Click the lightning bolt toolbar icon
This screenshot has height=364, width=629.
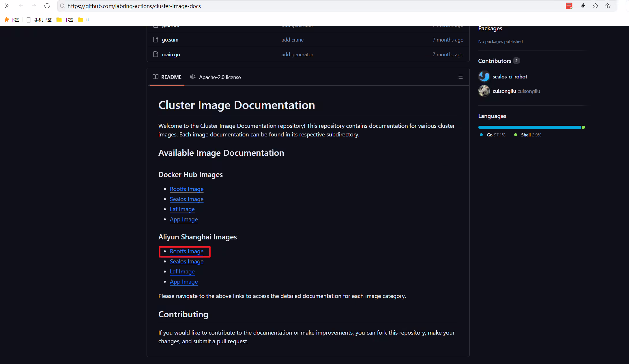point(583,6)
